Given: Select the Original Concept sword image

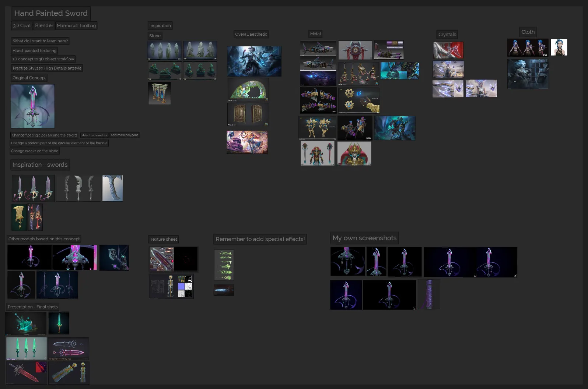Looking at the screenshot, I should pos(33,106).
